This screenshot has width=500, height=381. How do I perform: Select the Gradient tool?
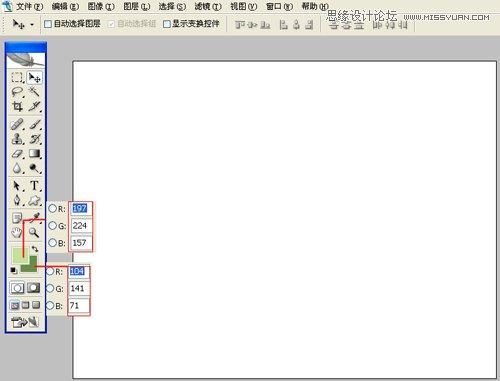click(34, 153)
